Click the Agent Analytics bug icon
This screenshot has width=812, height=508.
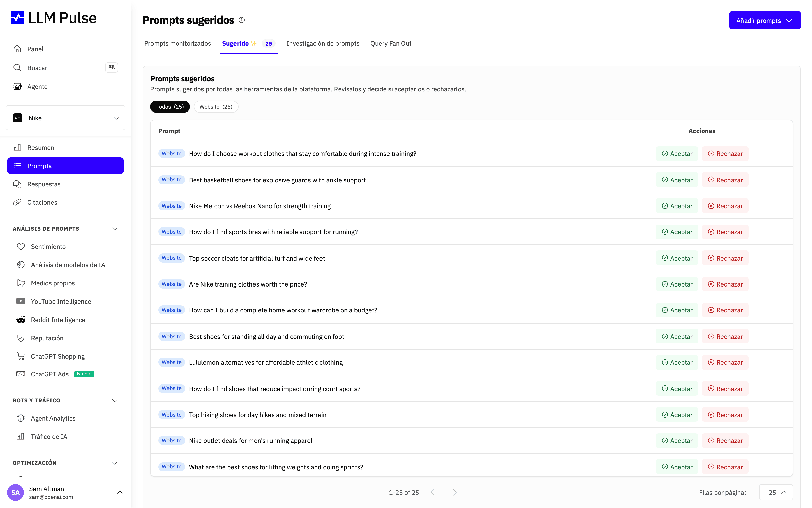(x=21, y=418)
